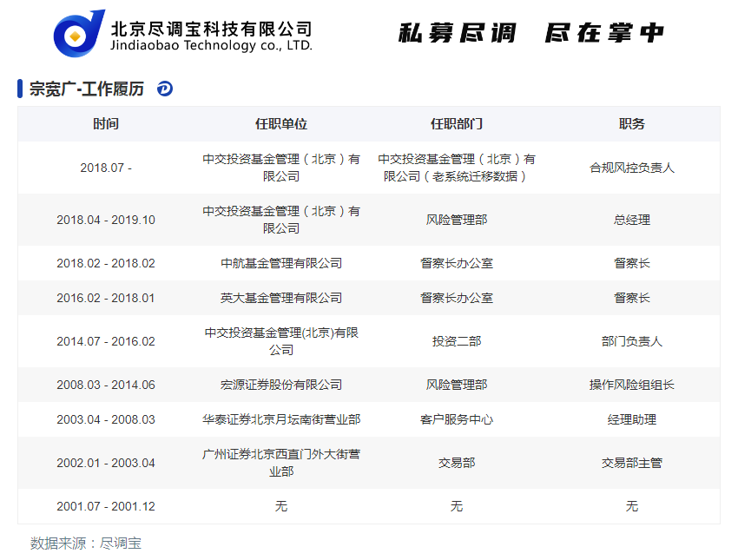Select the 任职部门 column header
Image resolution: width=738 pixels, height=560 pixels.
coord(457,124)
